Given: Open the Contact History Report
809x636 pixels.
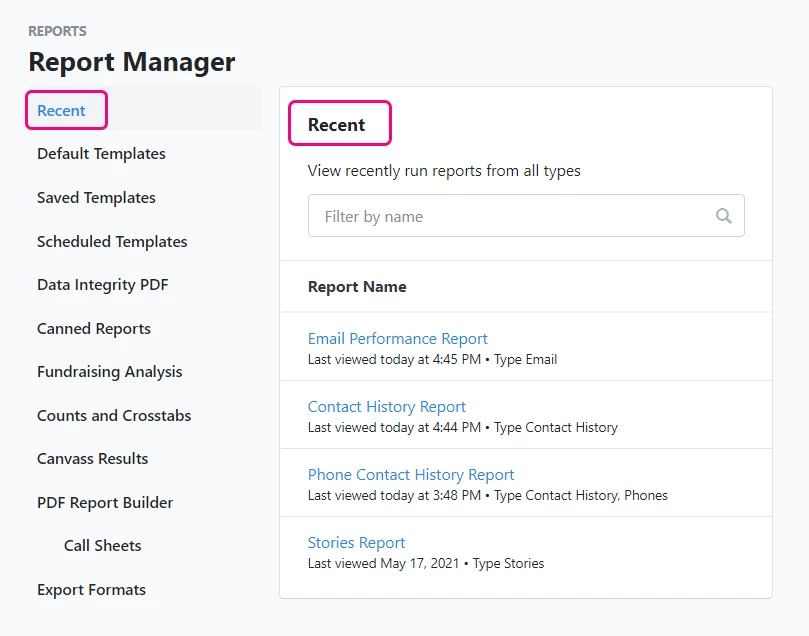Looking at the screenshot, I should (386, 406).
